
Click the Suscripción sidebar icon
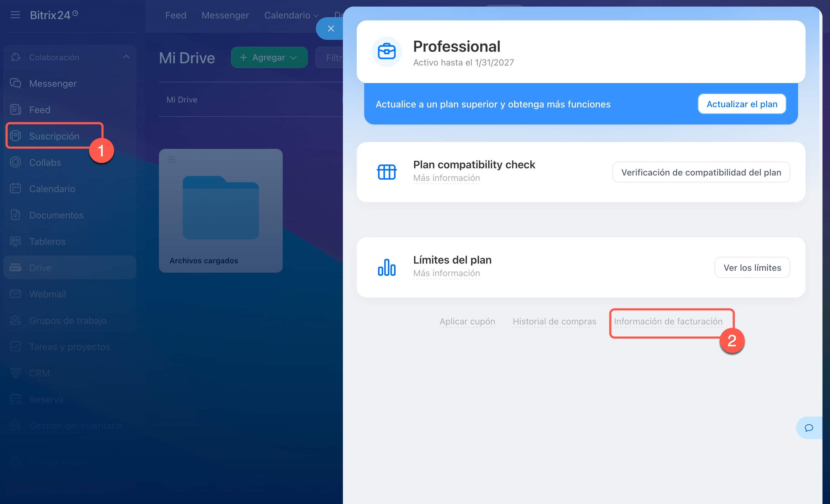(x=15, y=136)
